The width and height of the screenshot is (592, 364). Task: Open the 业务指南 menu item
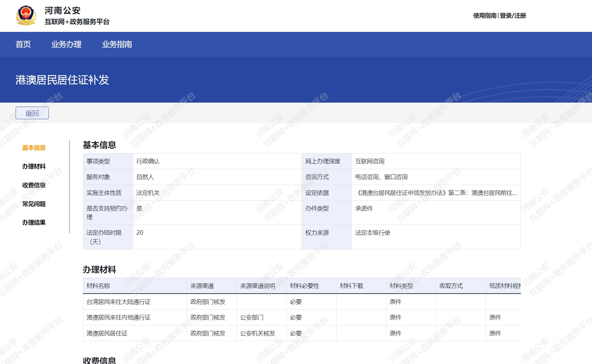[x=117, y=44]
